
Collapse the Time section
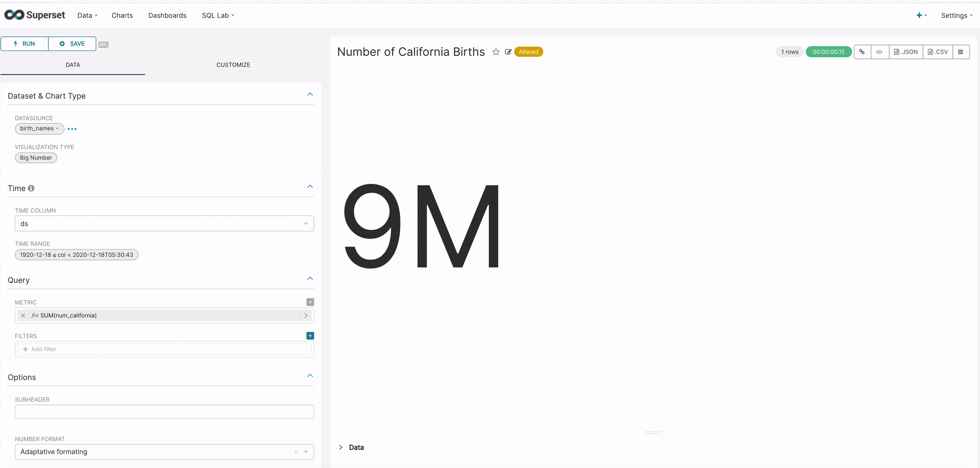tap(310, 187)
